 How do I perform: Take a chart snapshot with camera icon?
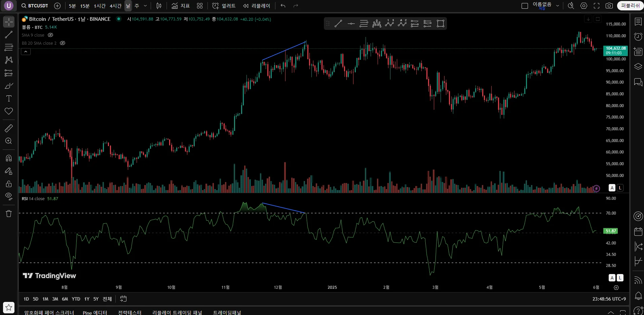609,6
